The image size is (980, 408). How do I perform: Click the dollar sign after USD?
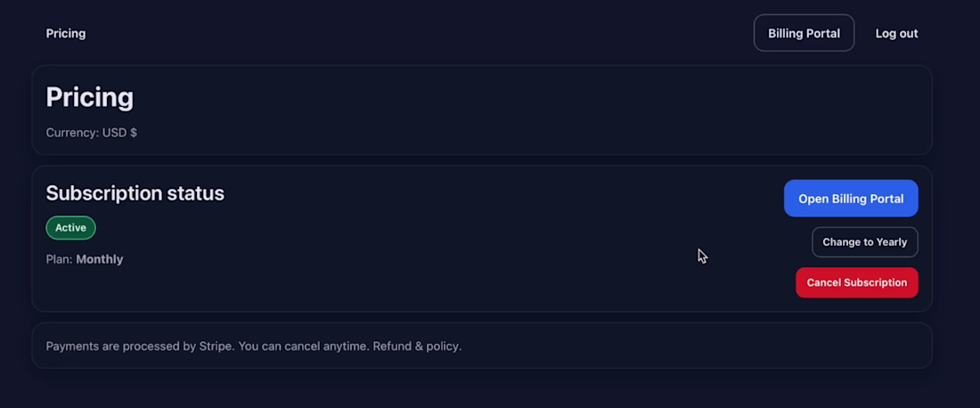(134, 133)
